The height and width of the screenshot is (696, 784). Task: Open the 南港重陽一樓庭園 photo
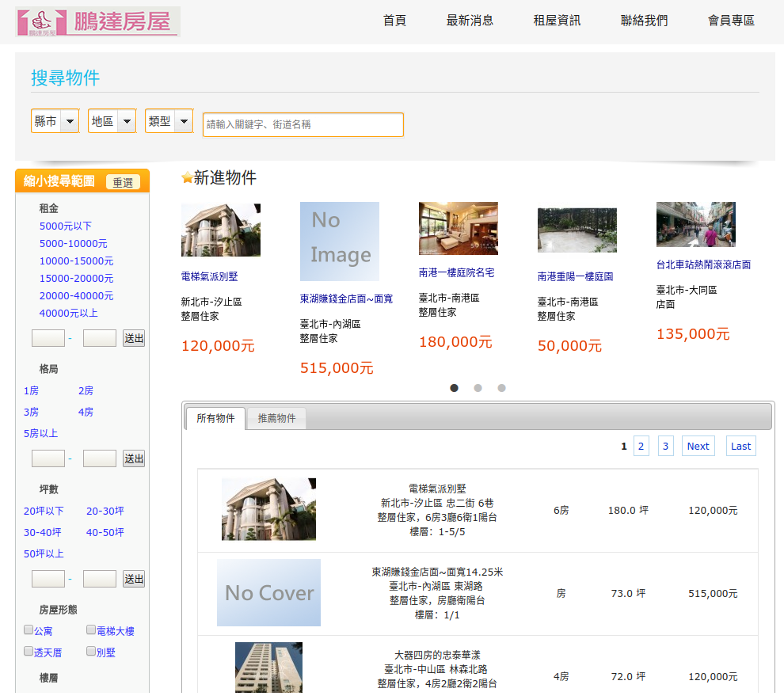[x=577, y=230]
